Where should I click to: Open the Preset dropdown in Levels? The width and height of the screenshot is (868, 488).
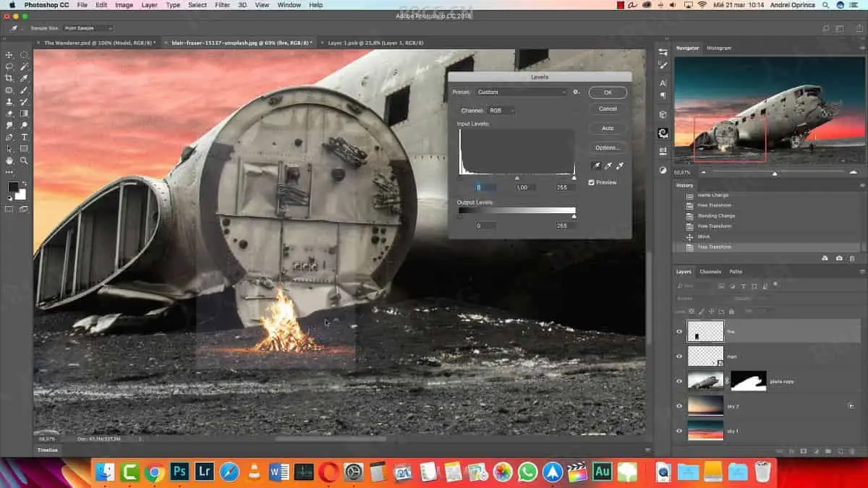522,93
